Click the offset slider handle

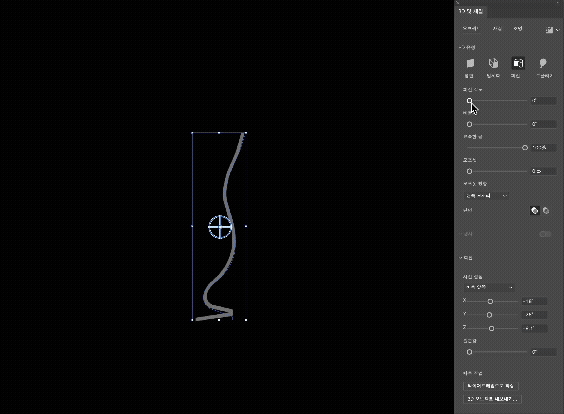(469, 171)
